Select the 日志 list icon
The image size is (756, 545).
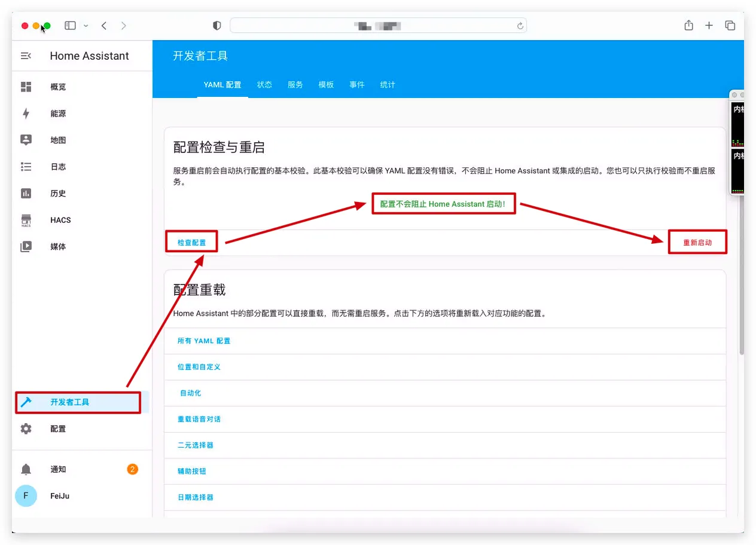26,167
